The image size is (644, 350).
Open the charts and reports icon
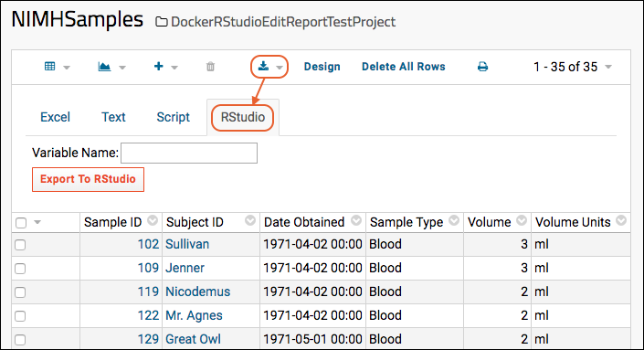[x=104, y=67]
